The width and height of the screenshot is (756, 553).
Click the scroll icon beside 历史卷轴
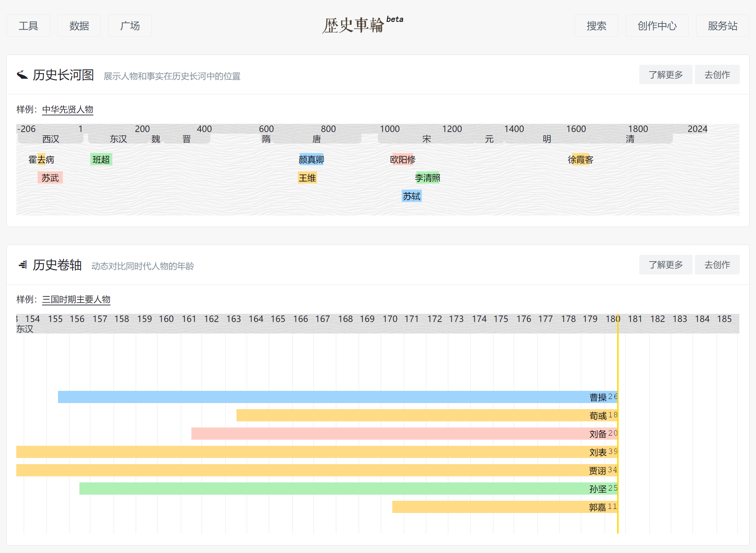pos(23,265)
